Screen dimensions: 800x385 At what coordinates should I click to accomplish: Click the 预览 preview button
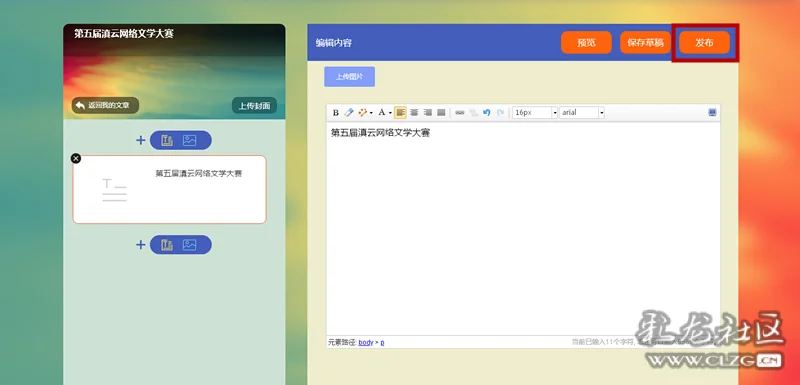tap(586, 43)
